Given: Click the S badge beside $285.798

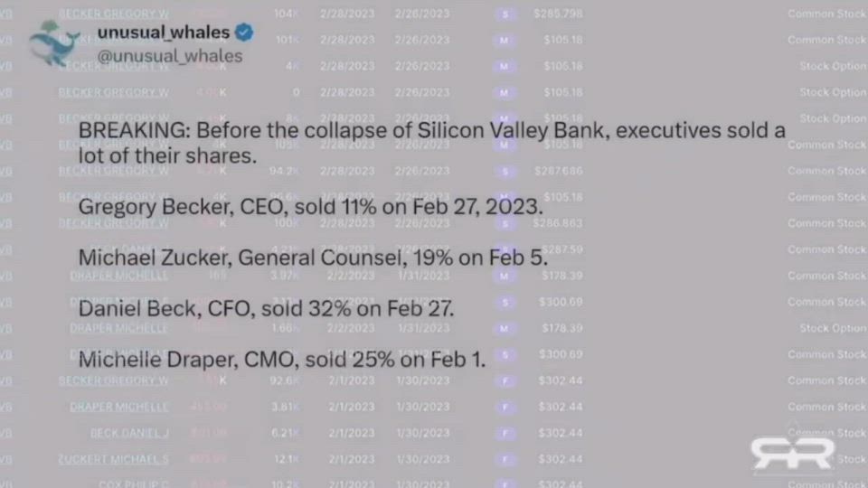Looking at the screenshot, I should (505, 14).
